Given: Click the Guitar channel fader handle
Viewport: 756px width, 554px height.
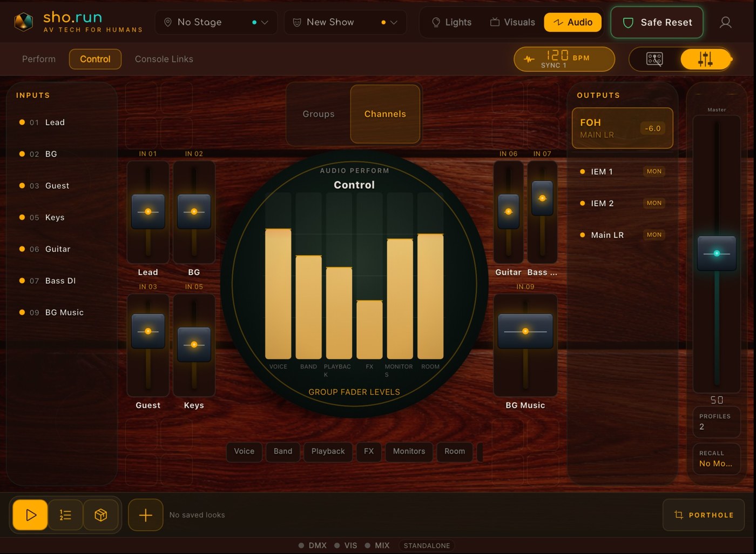Looking at the screenshot, I should pyautogui.click(x=508, y=211).
